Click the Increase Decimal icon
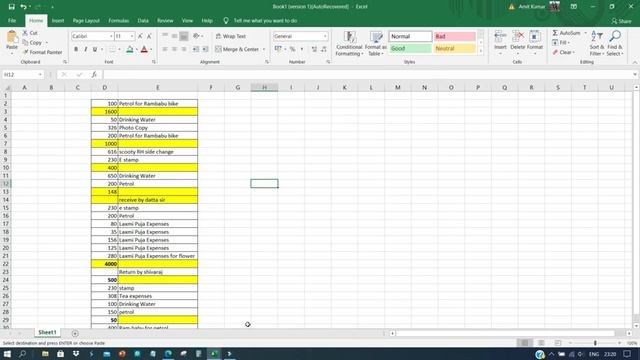The height and width of the screenshot is (360, 640). pos(314,49)
